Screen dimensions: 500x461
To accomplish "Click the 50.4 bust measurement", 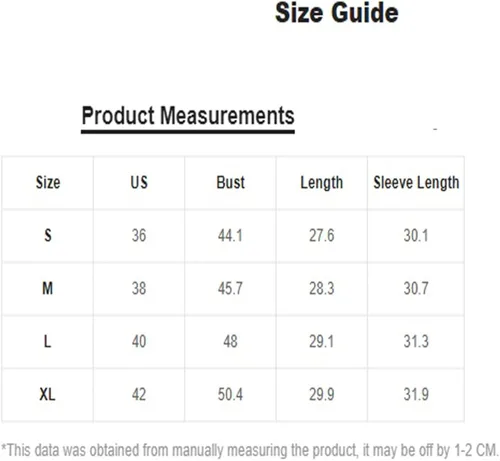I will click(230, 394).
